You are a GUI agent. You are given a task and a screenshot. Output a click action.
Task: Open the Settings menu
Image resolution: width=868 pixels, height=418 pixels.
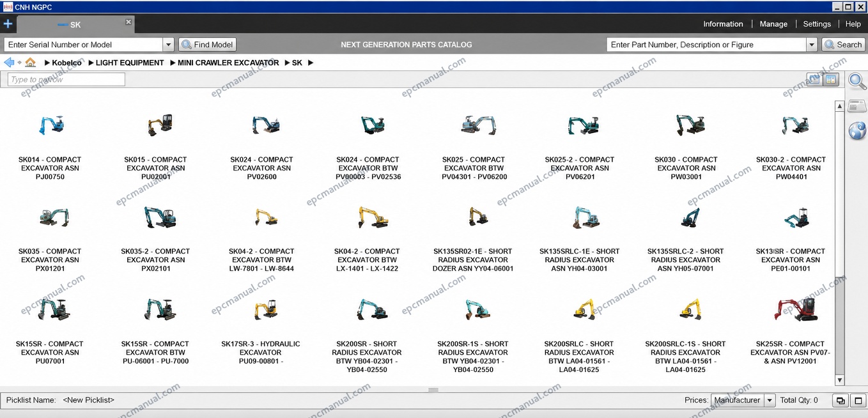[x=817, y=24]
